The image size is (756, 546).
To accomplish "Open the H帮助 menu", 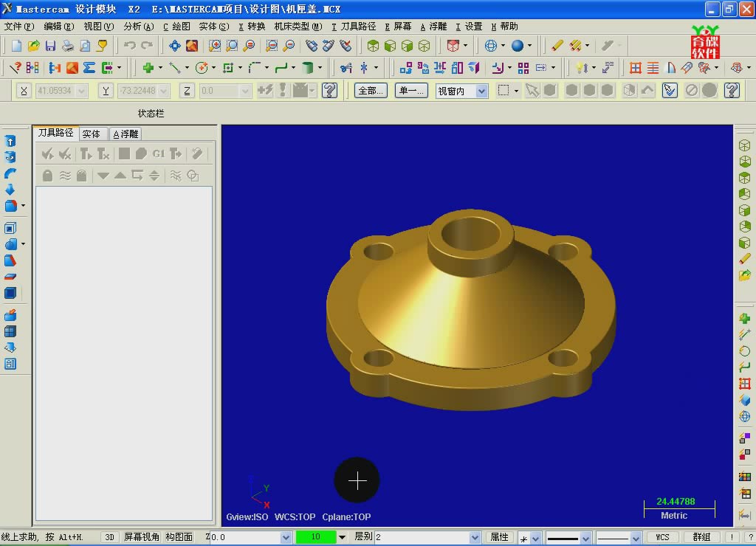I will (x=504, y=27).
